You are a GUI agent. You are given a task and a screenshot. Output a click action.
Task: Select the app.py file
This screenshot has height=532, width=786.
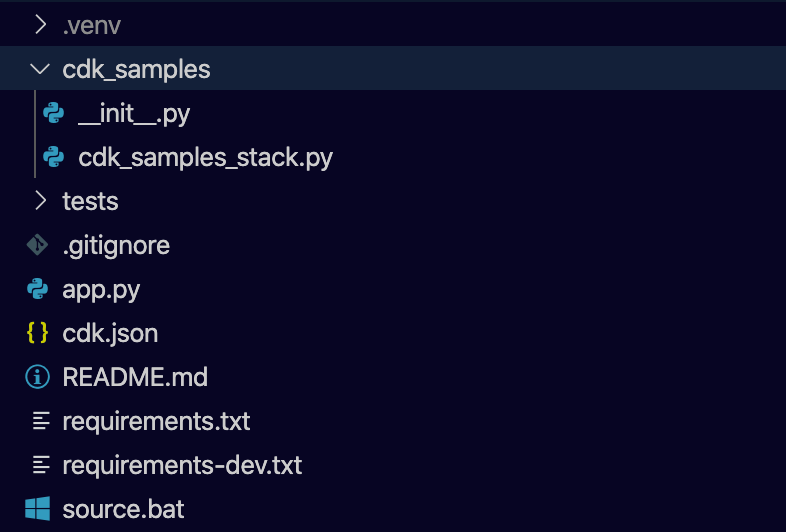pos(101,290)
